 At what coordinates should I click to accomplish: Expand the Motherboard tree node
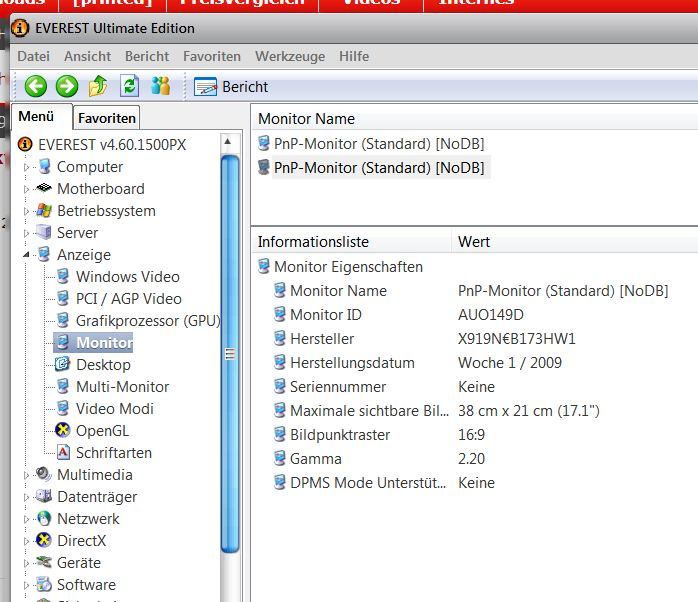[x=26, y=189]
